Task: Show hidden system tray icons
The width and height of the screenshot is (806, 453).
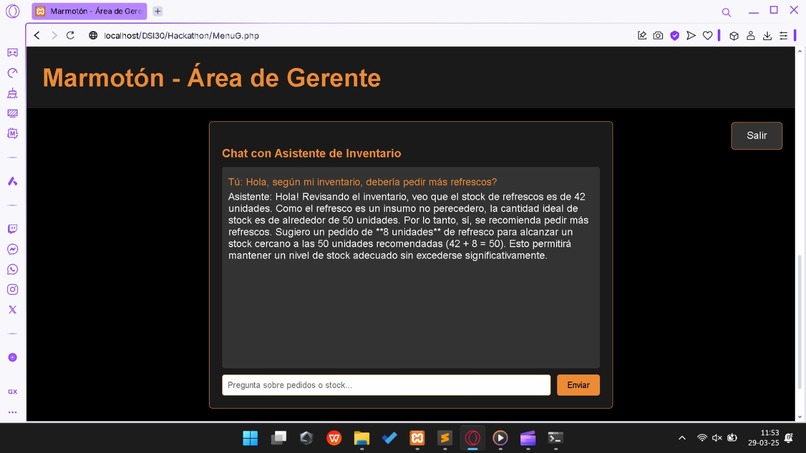Action: (682, 438)
